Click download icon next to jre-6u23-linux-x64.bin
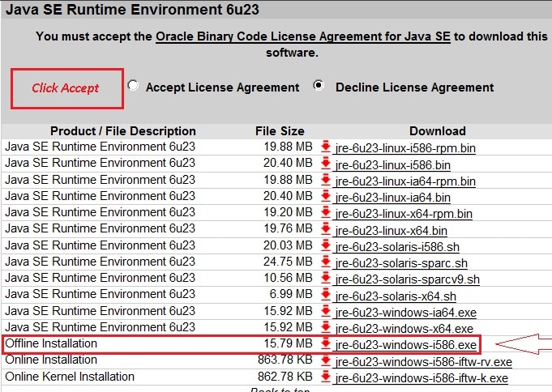 click(x=326, y=230)
